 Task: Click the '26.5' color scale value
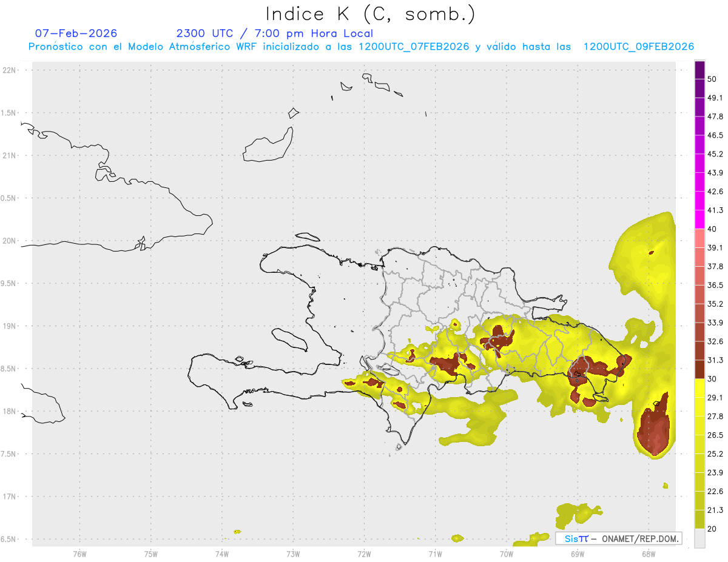(715, 435)
